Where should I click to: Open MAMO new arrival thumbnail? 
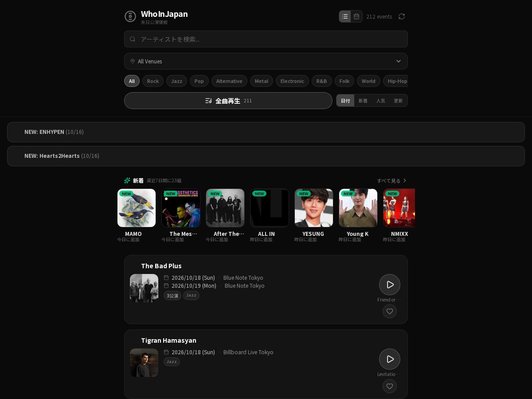[x=137, y=208]
